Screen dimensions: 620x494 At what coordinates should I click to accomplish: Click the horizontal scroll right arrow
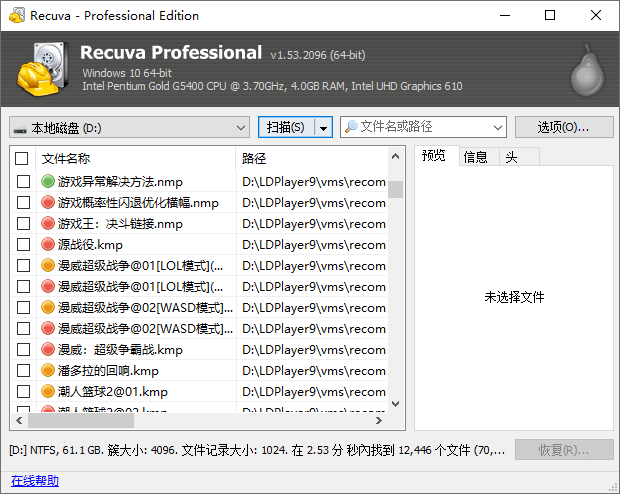click(x=379, y=420)
